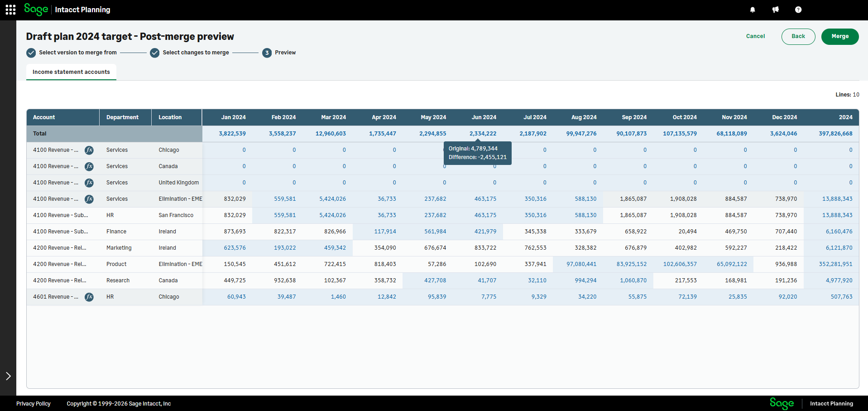Screen dimensions: 868x411
Task: Click formula icon on United Kingdom row
Action: (x=89, y=183)
